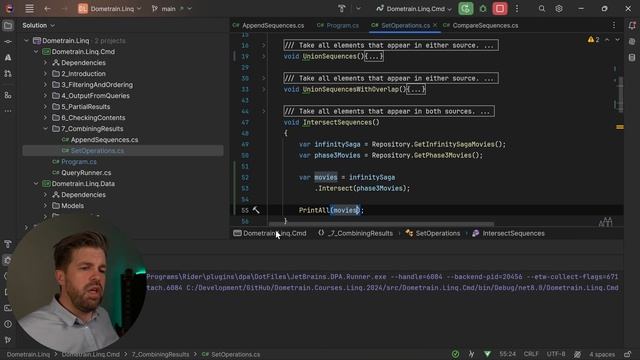The image size is (640, 360).
Task: Click SetOperations class breadcrumb
Action: [x=433, y=233]
